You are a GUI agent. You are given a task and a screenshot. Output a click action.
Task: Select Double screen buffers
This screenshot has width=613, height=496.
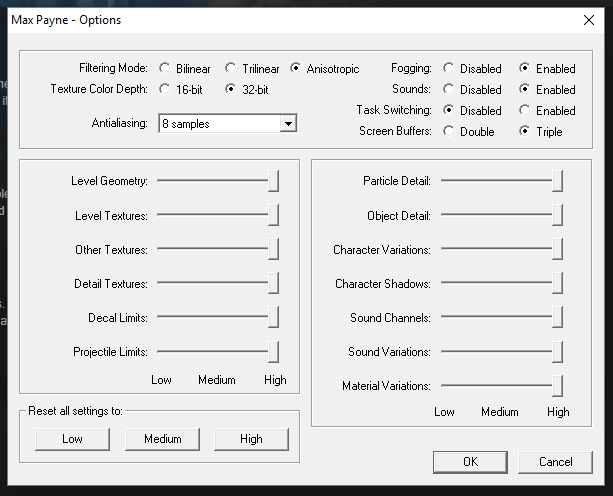(449, 131)
